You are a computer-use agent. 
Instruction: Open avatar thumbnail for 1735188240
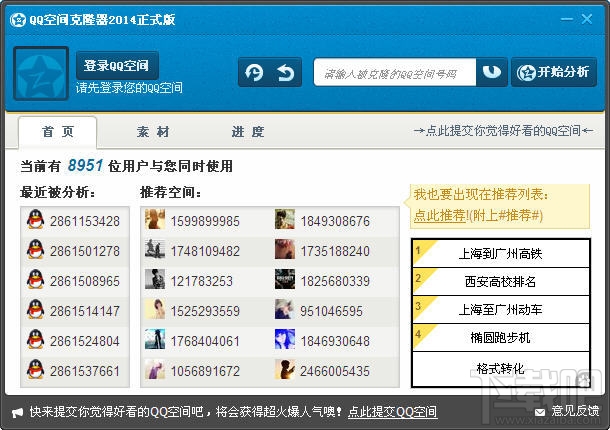click(285, 249)
